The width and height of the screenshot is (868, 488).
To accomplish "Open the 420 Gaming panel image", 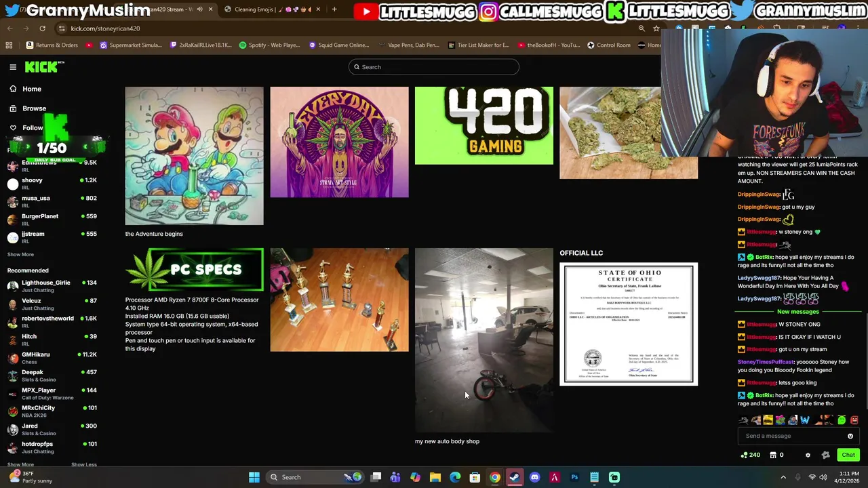I will (484, 125).
